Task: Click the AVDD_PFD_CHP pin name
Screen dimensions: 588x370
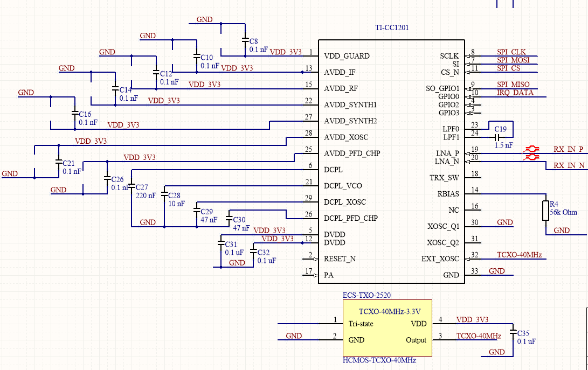Action: pos(352,153)
